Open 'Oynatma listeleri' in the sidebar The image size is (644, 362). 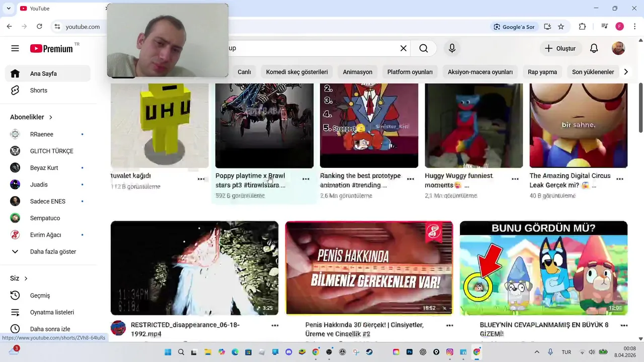(x=48, y=312)
